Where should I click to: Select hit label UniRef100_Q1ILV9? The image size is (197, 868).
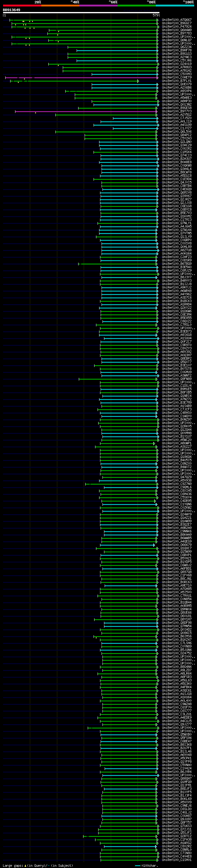(177, 236)
